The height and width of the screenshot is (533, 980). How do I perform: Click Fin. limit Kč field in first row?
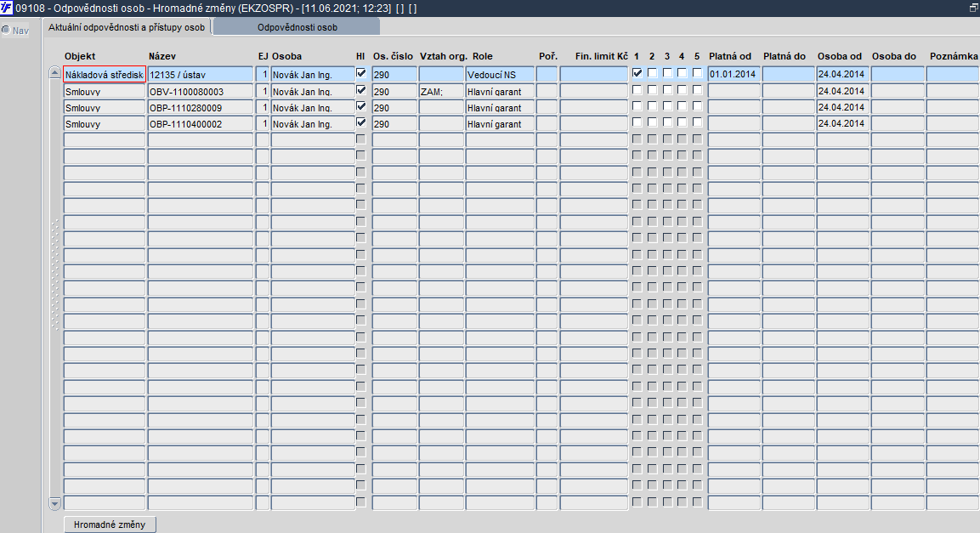pos(594,74)
